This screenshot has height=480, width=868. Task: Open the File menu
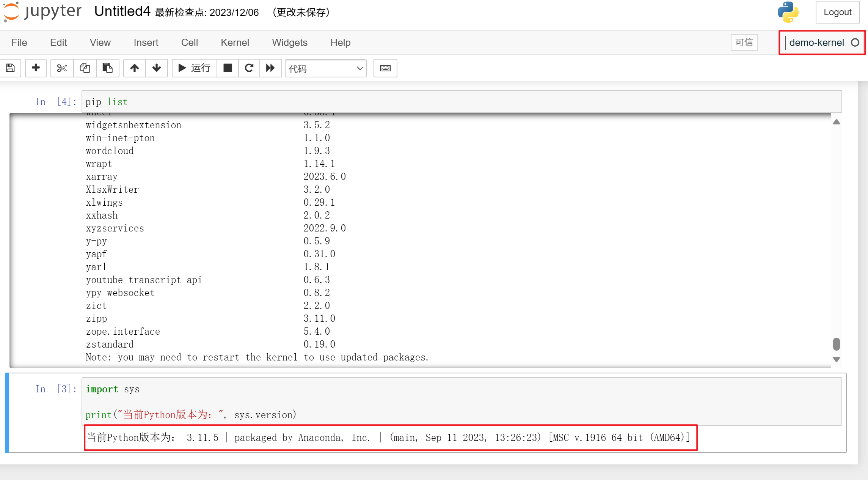(x=19, y=42)
